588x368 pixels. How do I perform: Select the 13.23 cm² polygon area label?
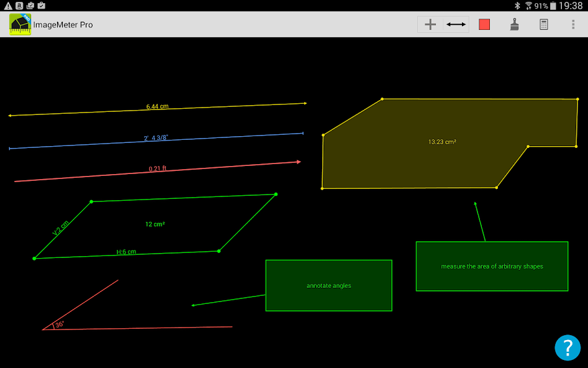pos(442,142)
